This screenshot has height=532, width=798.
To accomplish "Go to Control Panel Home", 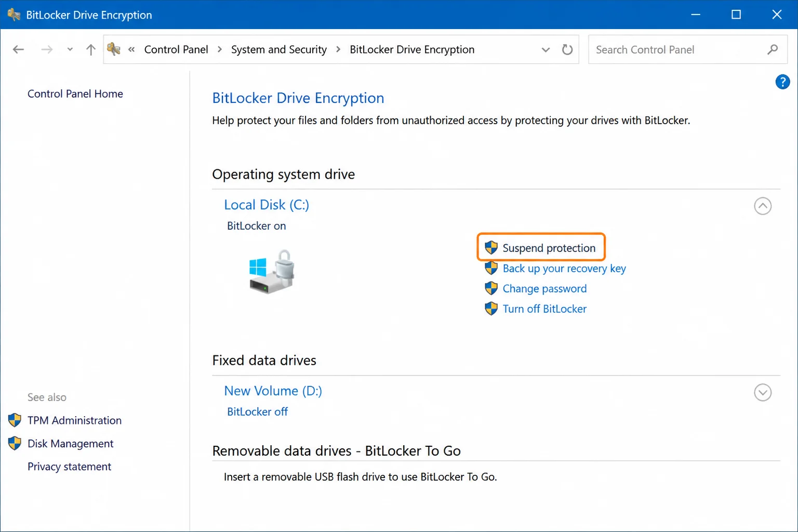I will (75, 94).
